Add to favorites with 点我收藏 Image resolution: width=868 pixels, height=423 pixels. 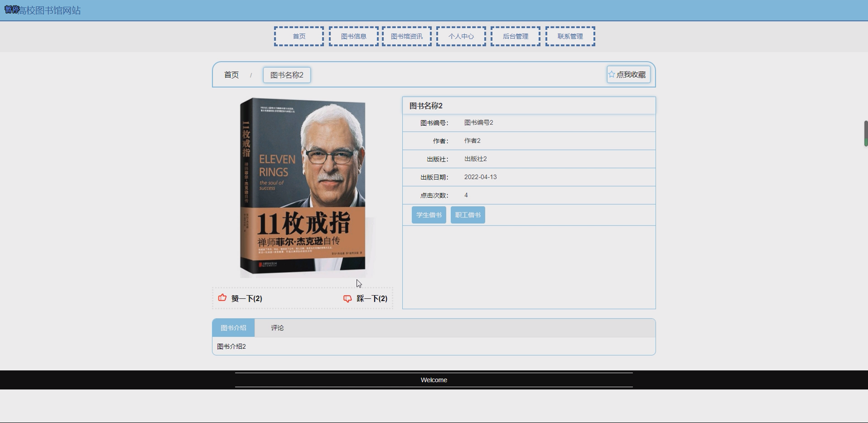(x=629, y=74)
